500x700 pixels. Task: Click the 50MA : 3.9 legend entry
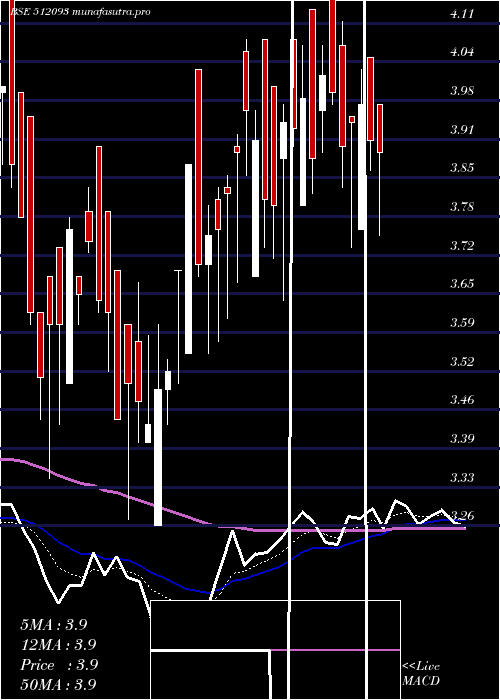click(58, 685)
